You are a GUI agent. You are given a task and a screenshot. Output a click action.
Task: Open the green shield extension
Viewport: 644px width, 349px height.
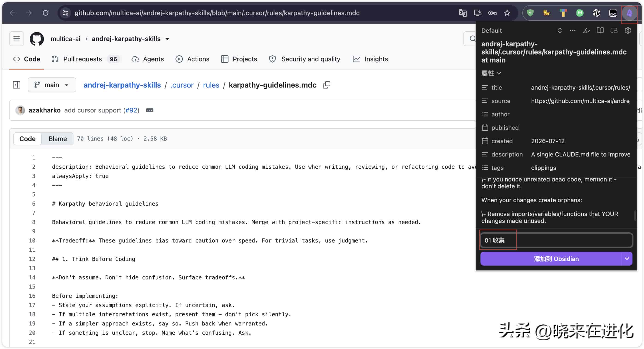pos(530,13)
